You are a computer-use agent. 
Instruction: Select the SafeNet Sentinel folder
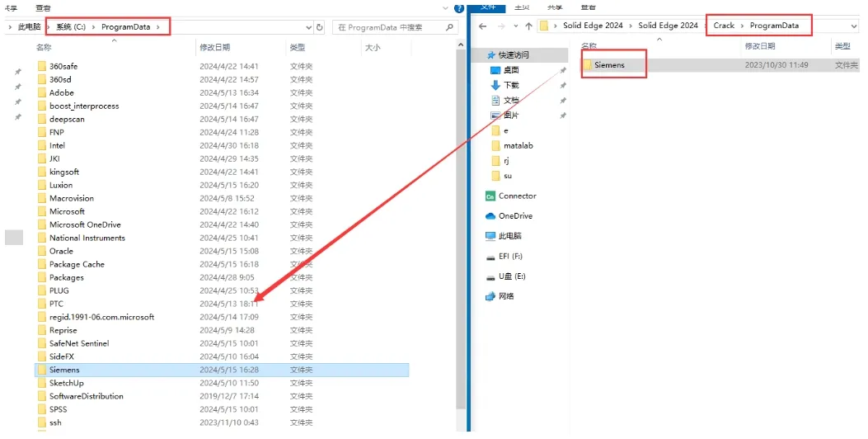click(79, 343)
